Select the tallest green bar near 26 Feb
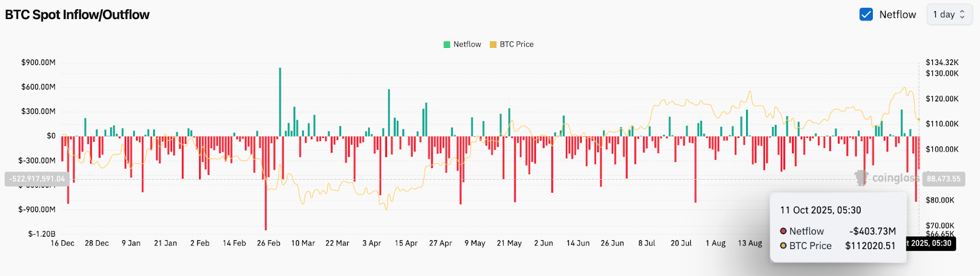Viewport: 980px width, 276px height. click(280, 101)
